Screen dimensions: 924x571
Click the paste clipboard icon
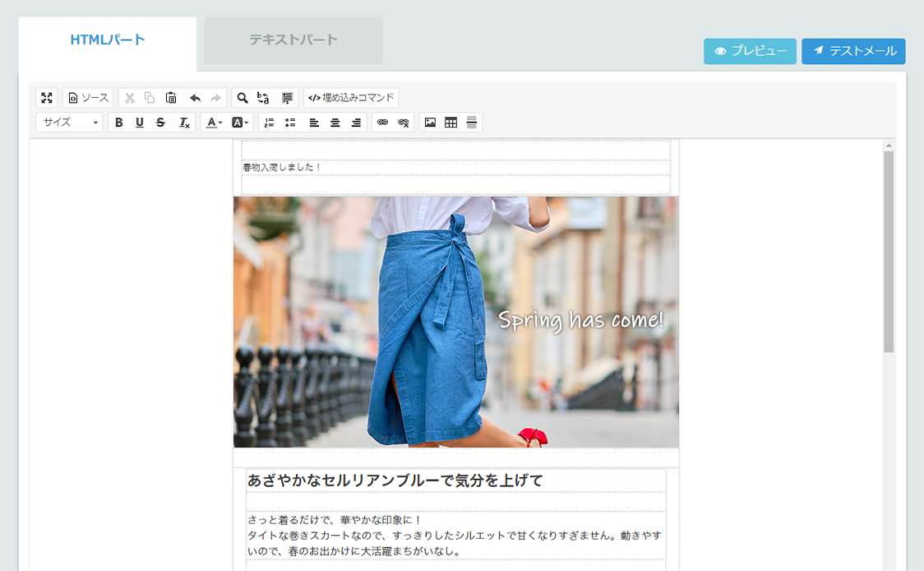point(171,98)
